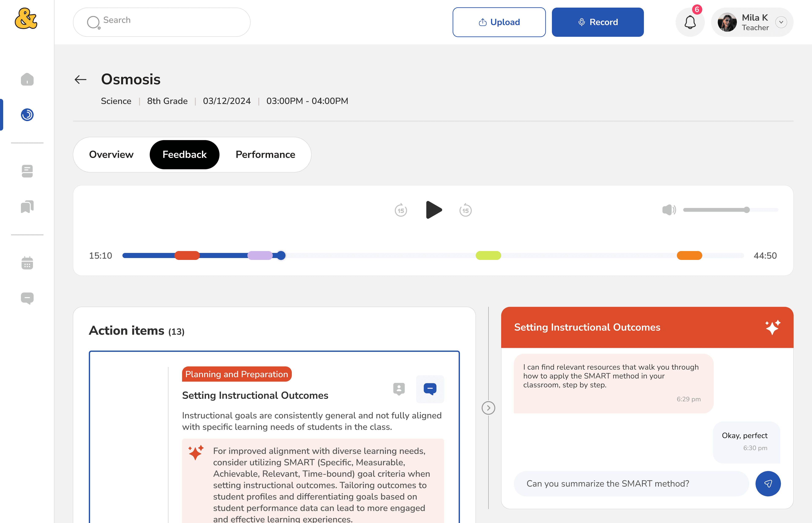Send the chat message with paper plane
Viewport: 812px width, 523px height.
[x=768, y=484]
